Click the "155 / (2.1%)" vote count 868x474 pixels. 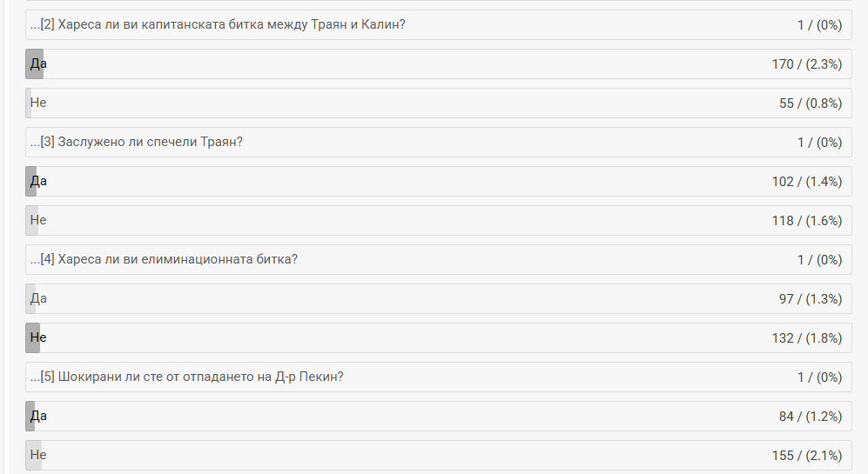[x=806, y=456]
